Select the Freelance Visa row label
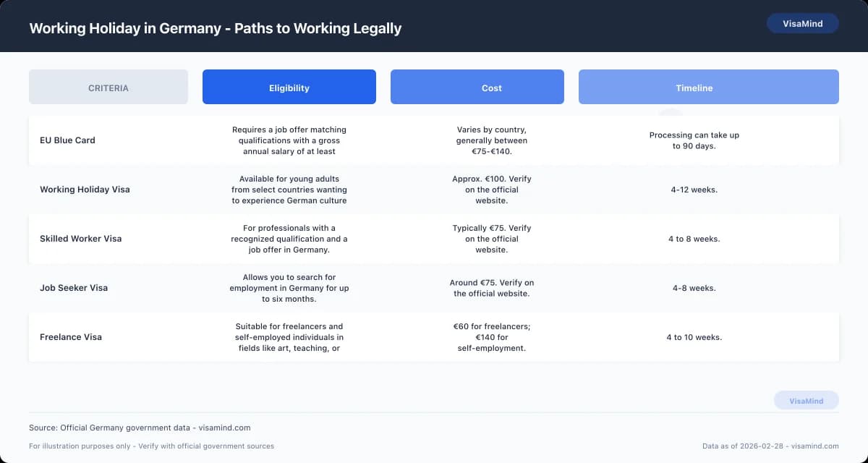 pyautogui.click(x=71, y=337)
